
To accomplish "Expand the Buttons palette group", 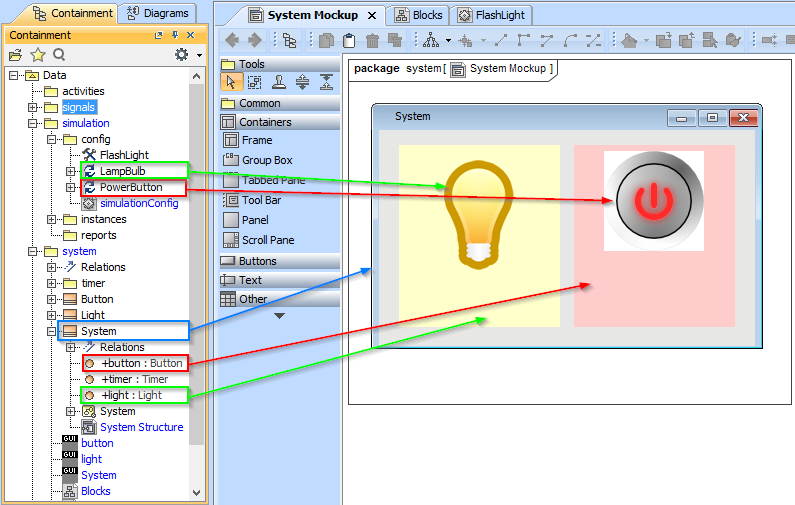I will tap(258, 261).
